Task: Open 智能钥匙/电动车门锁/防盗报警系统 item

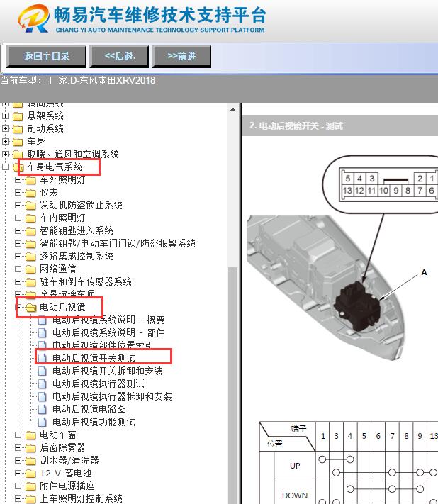Action: (x=117, y=243)
